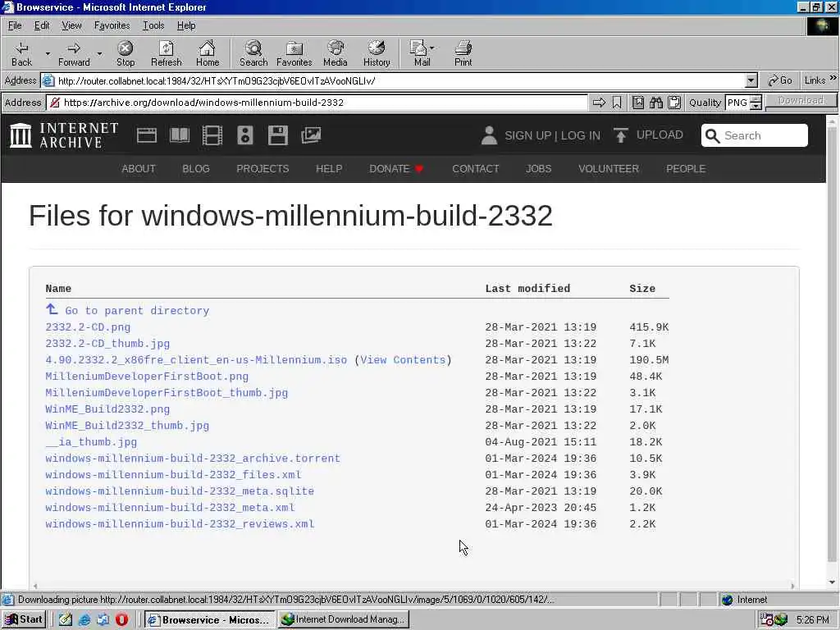Click the LOG IN link
The image size is (840, 630).
click(x=580, y=135)
